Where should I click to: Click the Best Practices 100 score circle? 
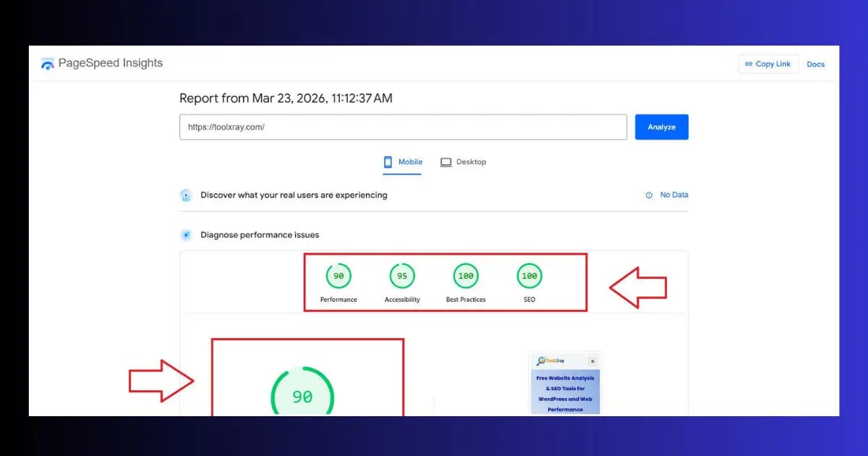465,276
